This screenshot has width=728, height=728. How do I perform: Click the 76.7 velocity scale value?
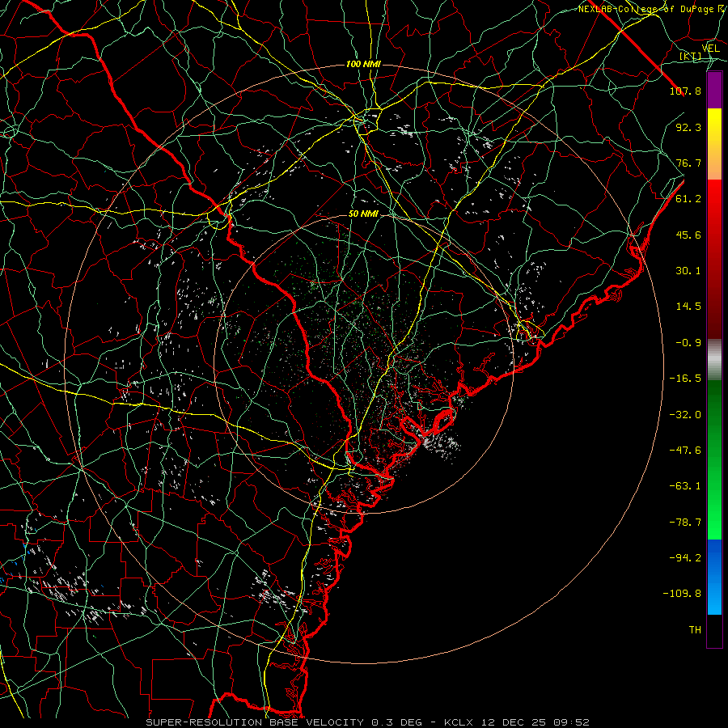point(688,163)
